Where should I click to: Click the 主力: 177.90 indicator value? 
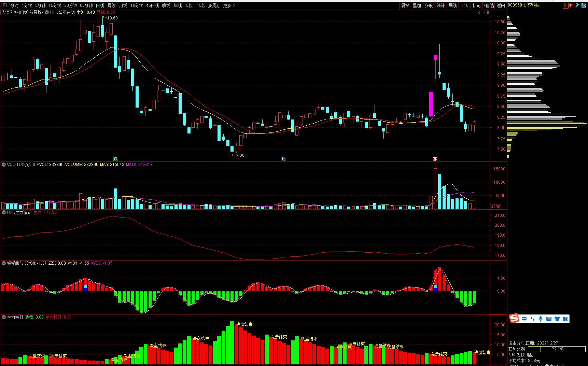coord(45,212)
